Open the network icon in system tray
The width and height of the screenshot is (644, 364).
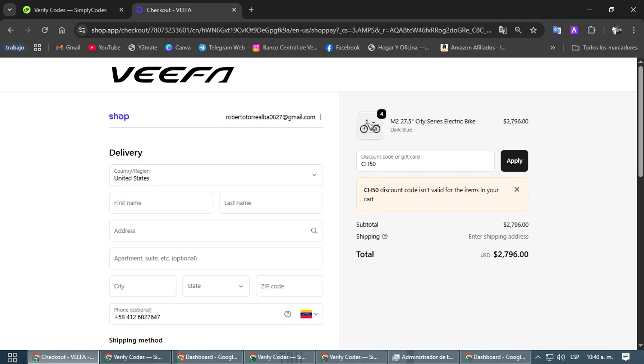[x=549, y=357]
